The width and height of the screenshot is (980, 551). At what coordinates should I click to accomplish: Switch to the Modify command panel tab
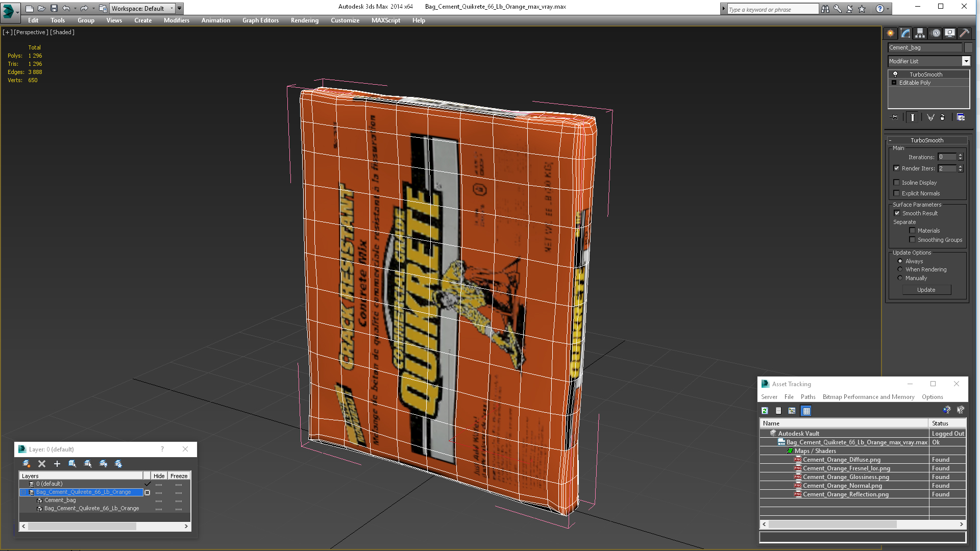[x=905, y=33]
